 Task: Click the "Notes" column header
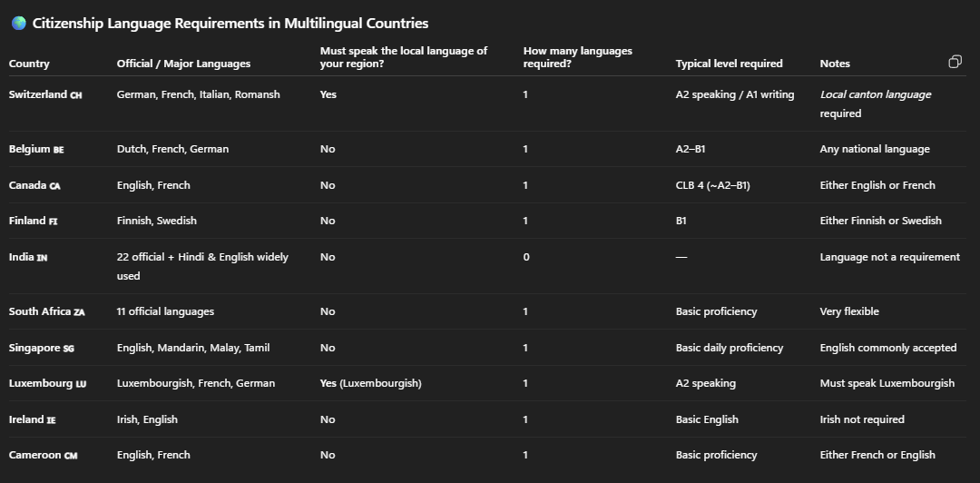[835, 64]
